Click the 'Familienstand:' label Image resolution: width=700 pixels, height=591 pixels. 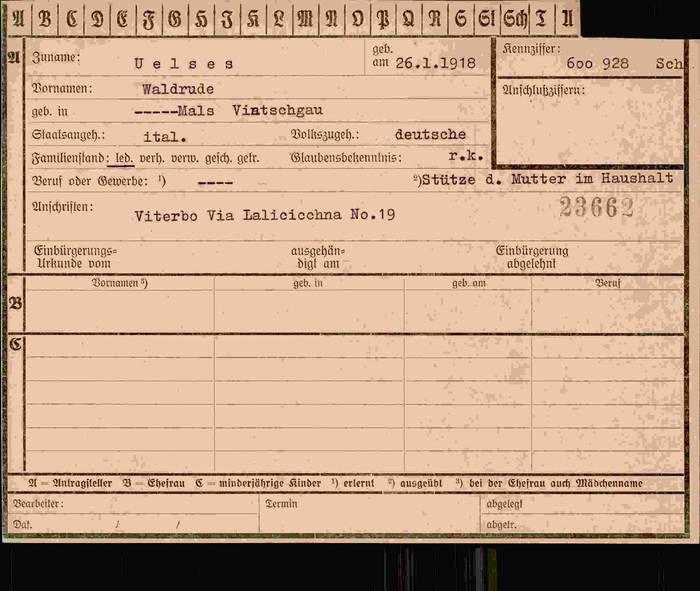point(70,158)
